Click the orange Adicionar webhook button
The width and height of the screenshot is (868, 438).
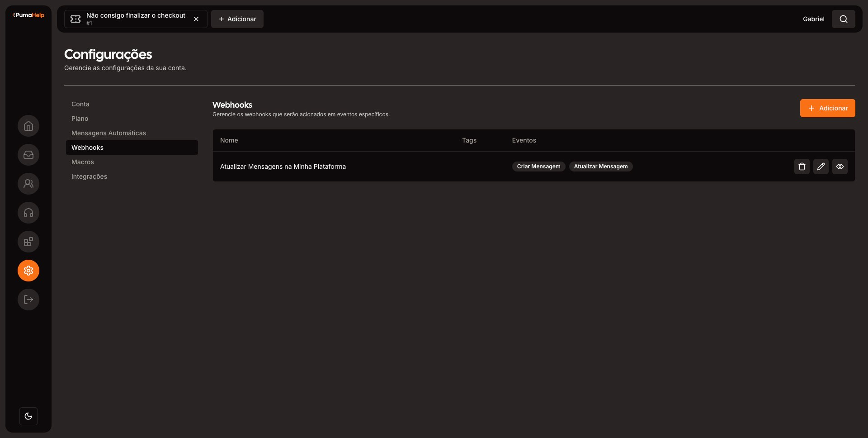click(x=827, y=108)
